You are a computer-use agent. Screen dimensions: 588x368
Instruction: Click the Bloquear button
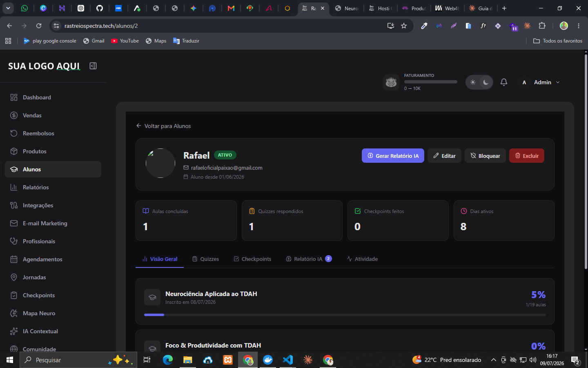(x=485, y=156)
